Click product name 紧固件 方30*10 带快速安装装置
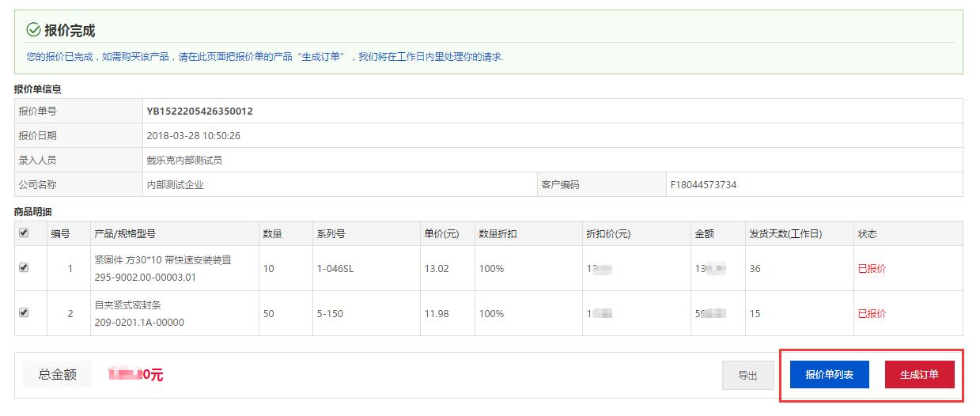This screenshot has height=416, width=980. pyautogui.click(x=163, y=259)
